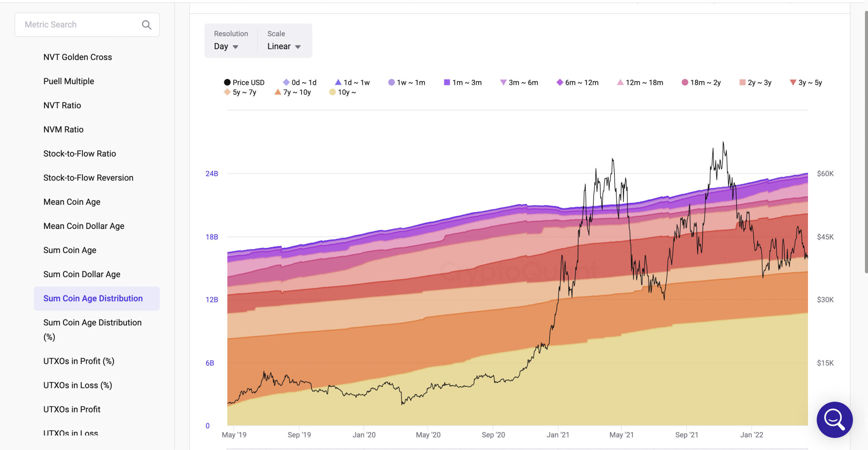The height and width of the screenshot is (450, 868).
Task: Click the page vertical scrollbar
Action: click(866, 142)
